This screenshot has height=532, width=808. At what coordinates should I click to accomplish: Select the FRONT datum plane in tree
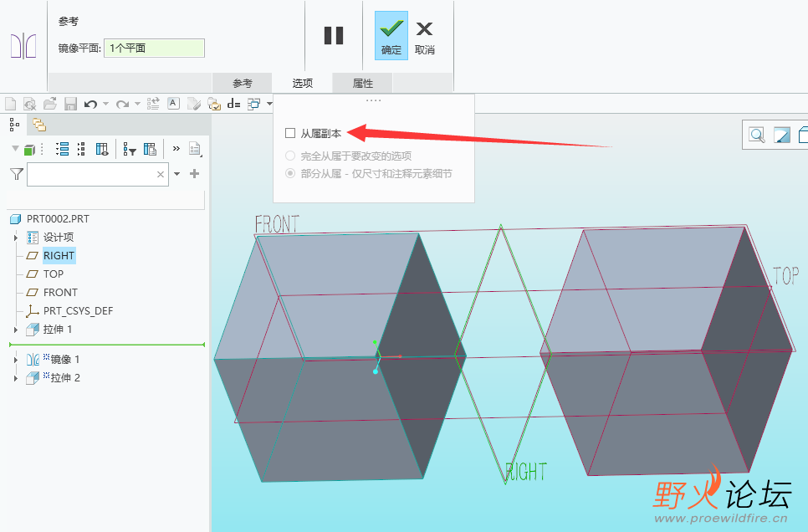tap(60, 292)
